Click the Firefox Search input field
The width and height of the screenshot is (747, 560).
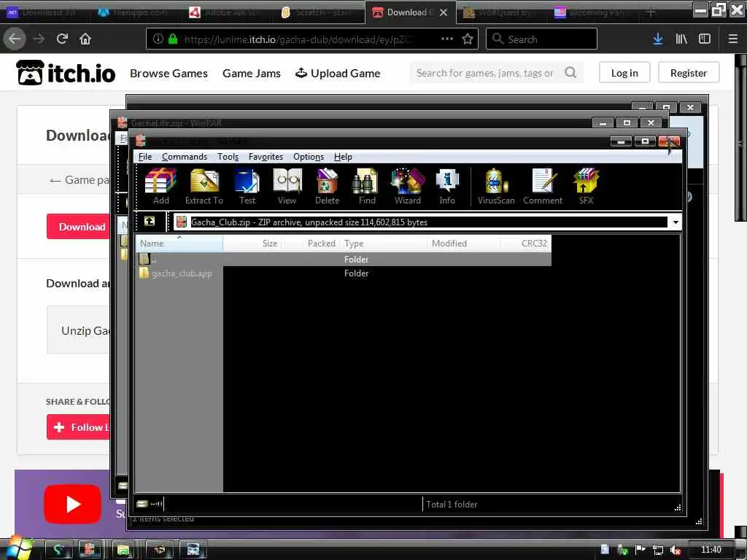tap(541, 39)
